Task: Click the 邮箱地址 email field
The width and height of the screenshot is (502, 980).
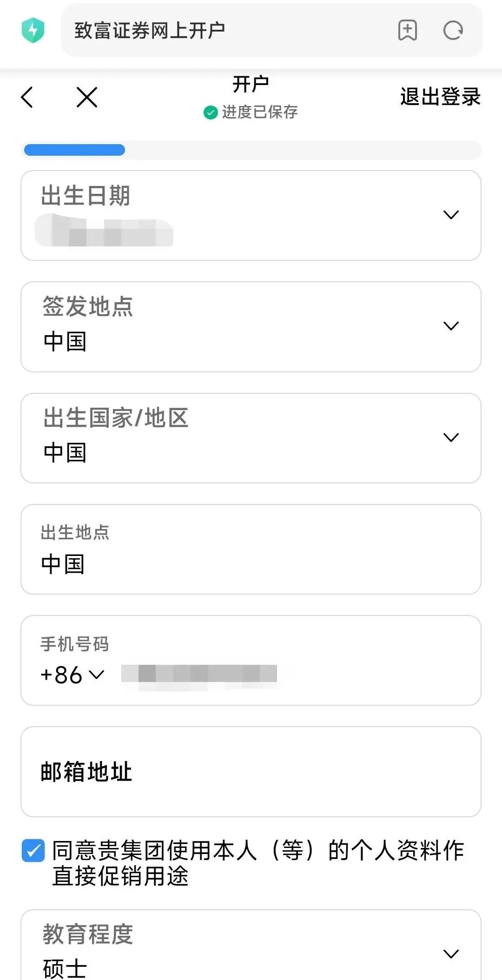Action: (x=251, y=772)
